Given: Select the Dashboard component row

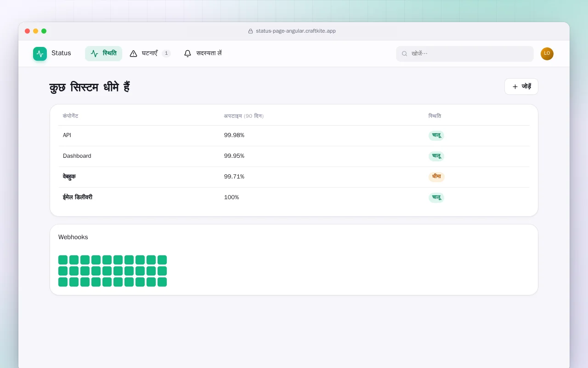Looking at the screenshot, I should tap(294, 156).
